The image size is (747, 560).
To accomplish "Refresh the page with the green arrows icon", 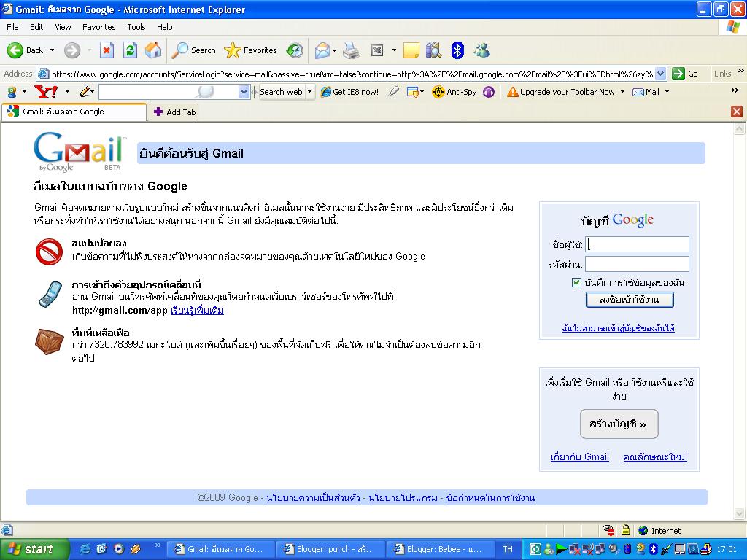I will pos(130,50).
